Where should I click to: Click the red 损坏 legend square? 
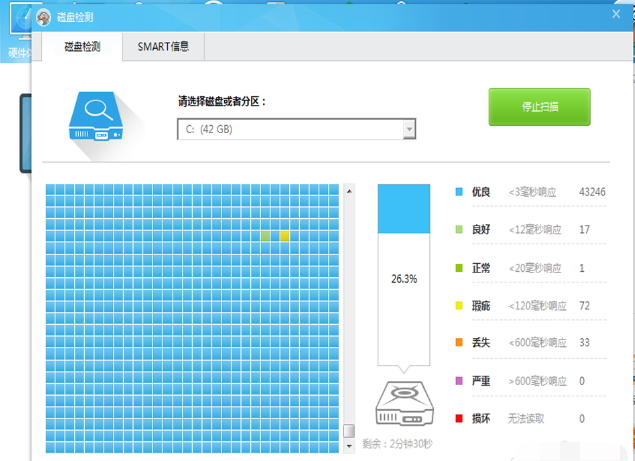(x=459, y=419)
